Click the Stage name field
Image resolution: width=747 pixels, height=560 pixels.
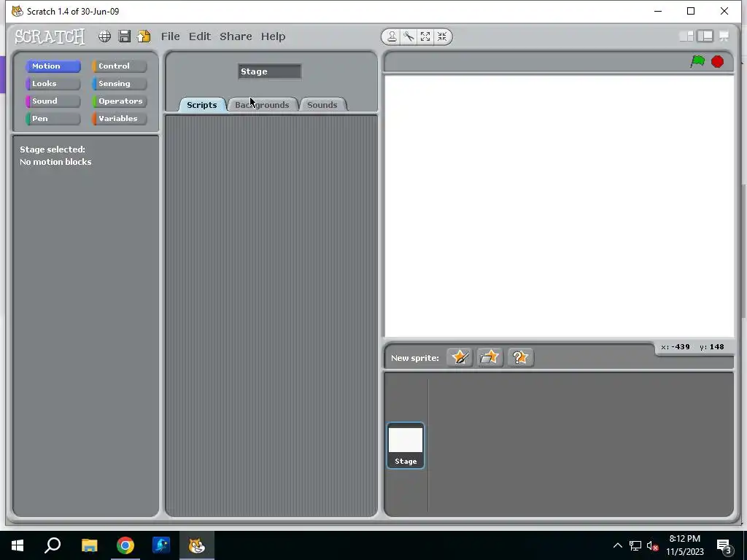click(x=270, y=71)
